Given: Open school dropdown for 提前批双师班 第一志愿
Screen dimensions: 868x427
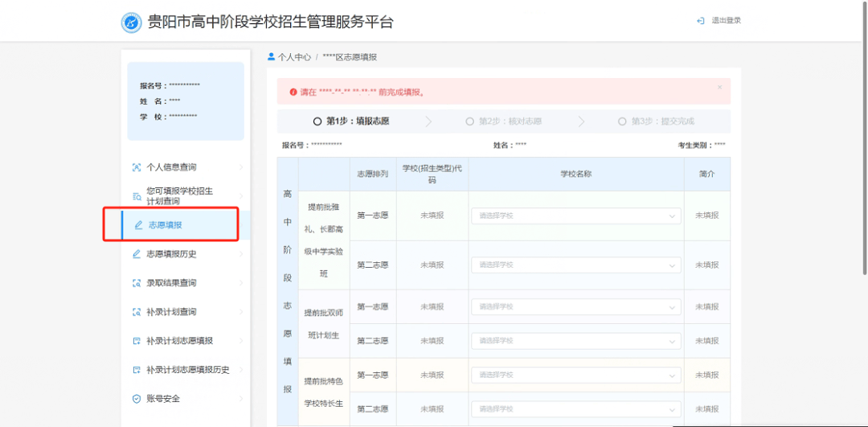Looking at the screenshot, I should click(575, 306).
